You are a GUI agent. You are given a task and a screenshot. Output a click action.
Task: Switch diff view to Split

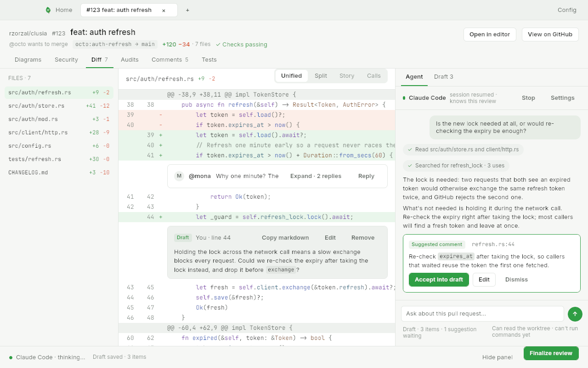point(321,76)
